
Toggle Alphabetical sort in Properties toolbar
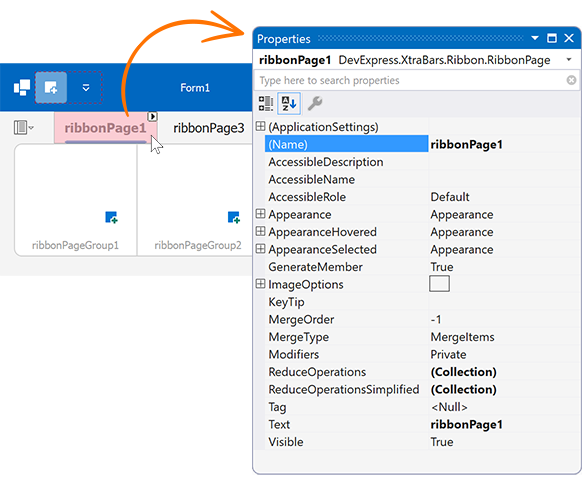[289, 103]
